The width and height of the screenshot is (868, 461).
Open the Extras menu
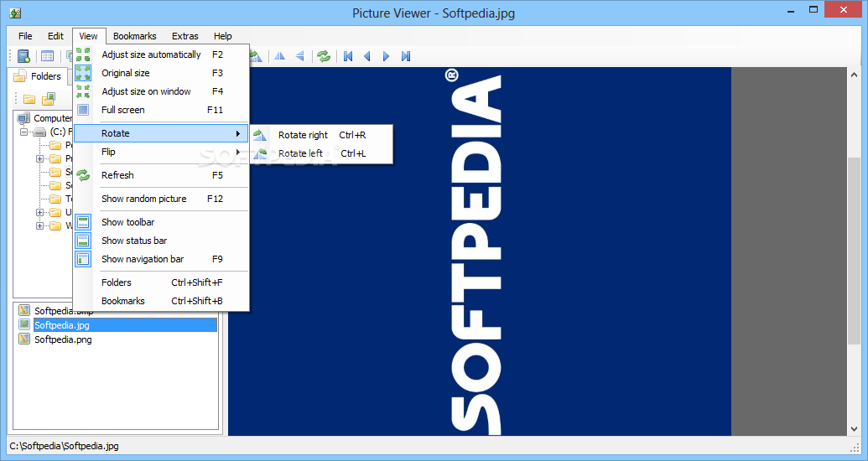[185, 36]
